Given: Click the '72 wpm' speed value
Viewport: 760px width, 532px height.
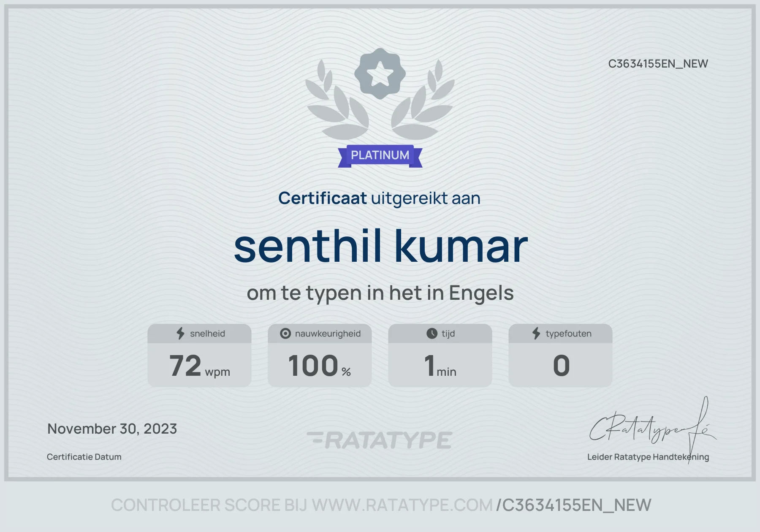Looking at the screenshot, I should coord(200,366).
